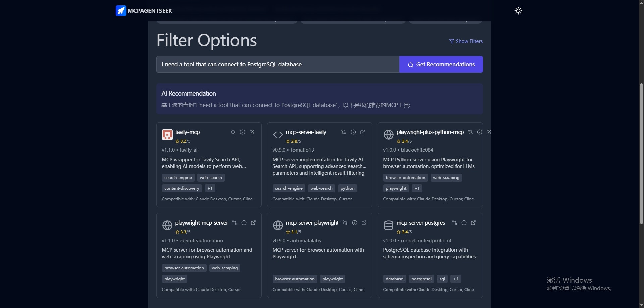Click the 2.8/5 star rating on mcp-server-tavily

[x=293, y=141]
